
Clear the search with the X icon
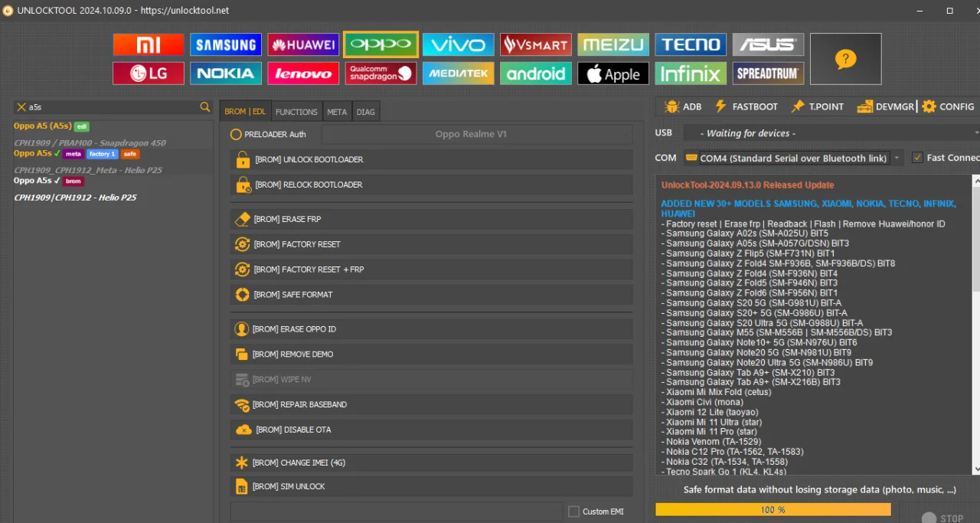click(21, 107)
